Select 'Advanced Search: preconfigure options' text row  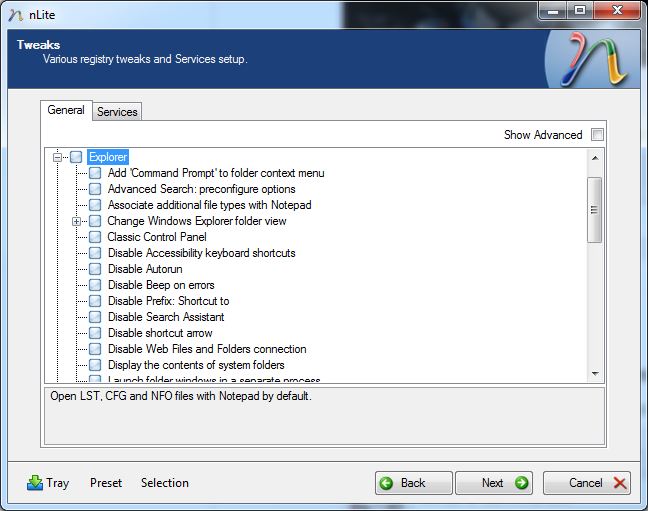click(202, 189)
